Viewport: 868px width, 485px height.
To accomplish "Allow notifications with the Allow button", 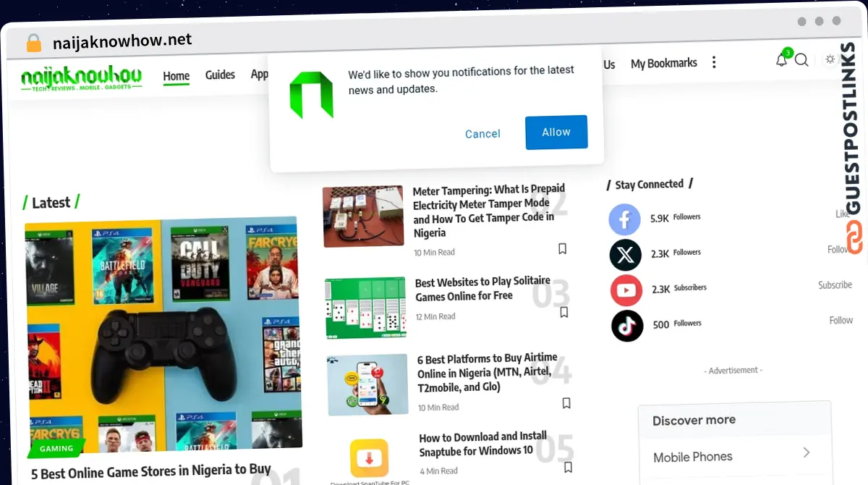I will pyautogui.click(x=556, y=132).
